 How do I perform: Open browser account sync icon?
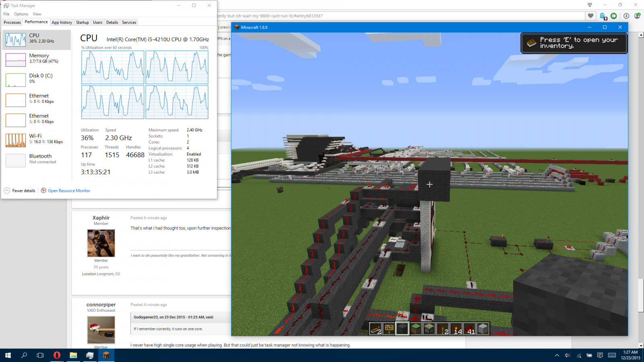pyautogui.click(x=638, y=16)
